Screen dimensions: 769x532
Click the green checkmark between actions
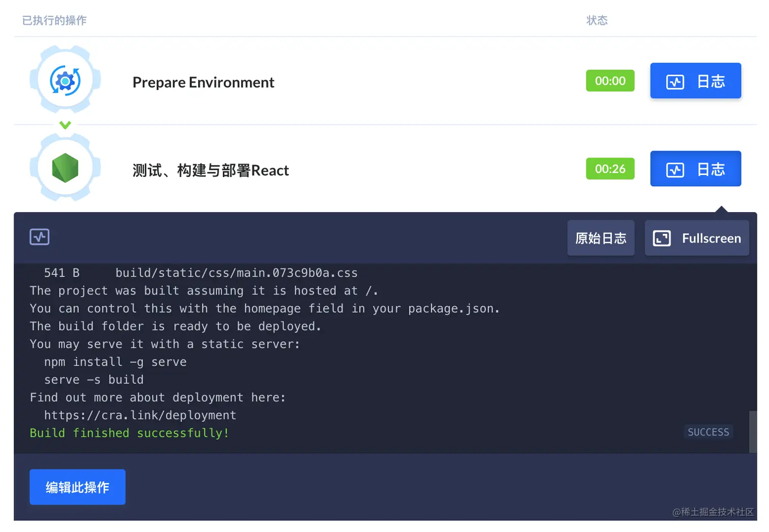point(65,125)
